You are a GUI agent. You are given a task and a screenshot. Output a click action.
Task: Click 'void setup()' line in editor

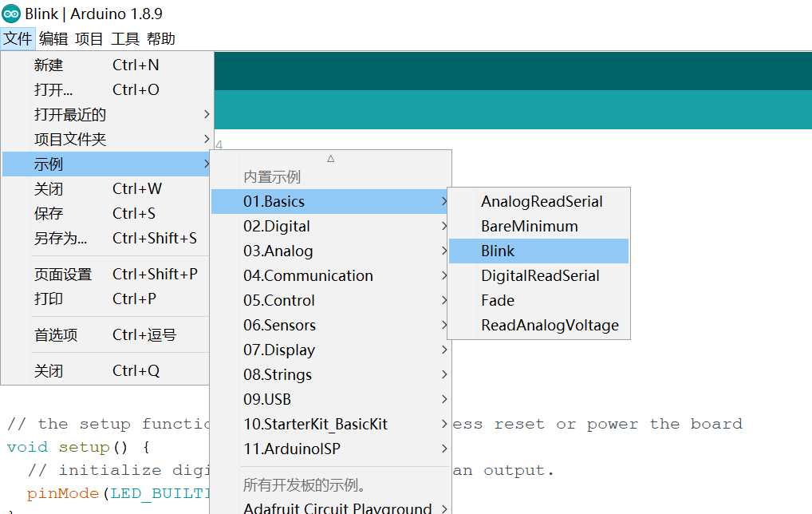click(79, 447)
